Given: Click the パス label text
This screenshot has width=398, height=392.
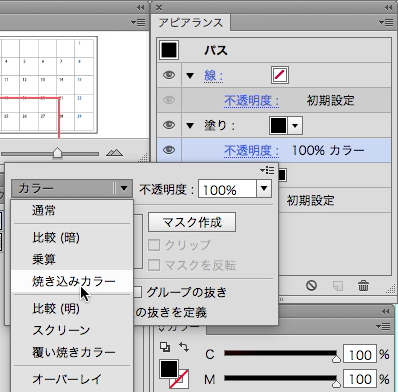Looking at the screenshot, I should 216,51.
